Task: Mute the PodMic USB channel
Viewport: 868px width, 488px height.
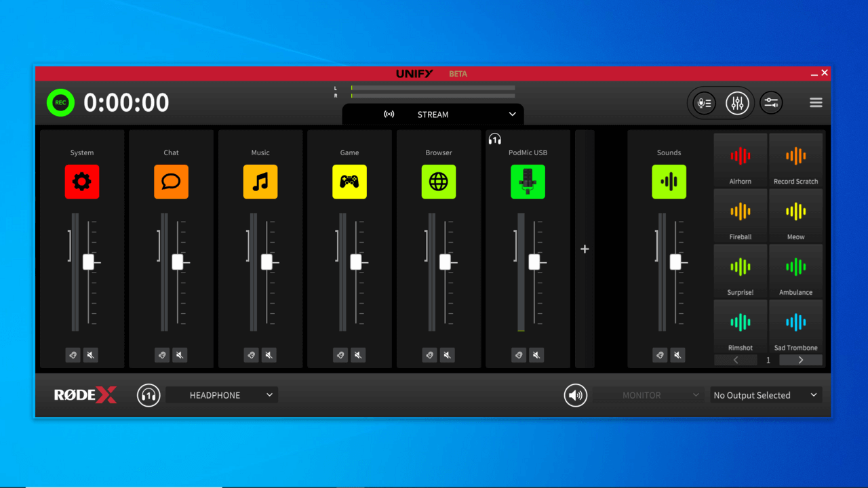Action: click(x=536, y=354)
